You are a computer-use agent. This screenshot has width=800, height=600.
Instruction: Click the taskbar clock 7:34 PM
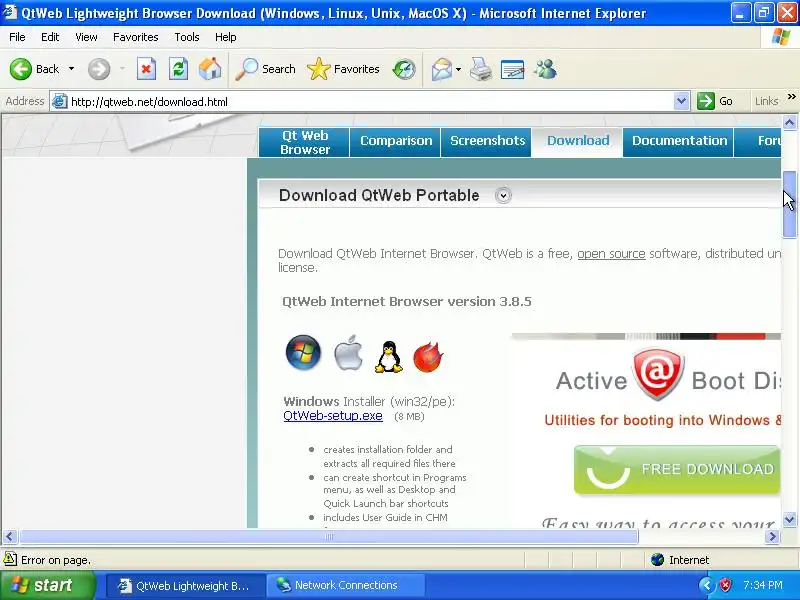click(763, 585)
